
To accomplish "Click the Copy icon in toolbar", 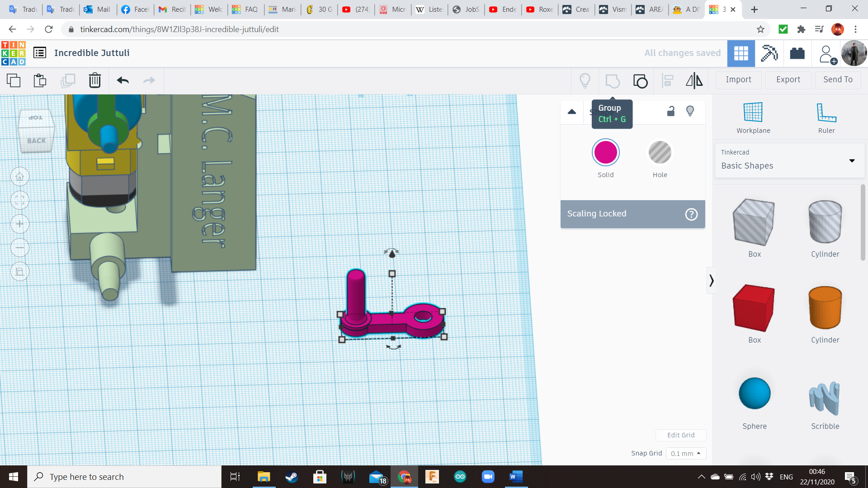I will (x=14, y=80).
